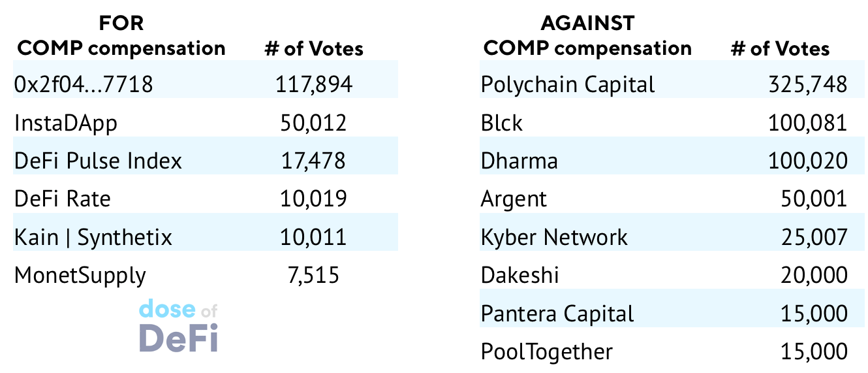Click the AGAINST COMP compensation header
Image resolution: width=868 pixels, height=373 pixels.
[587, 36]
